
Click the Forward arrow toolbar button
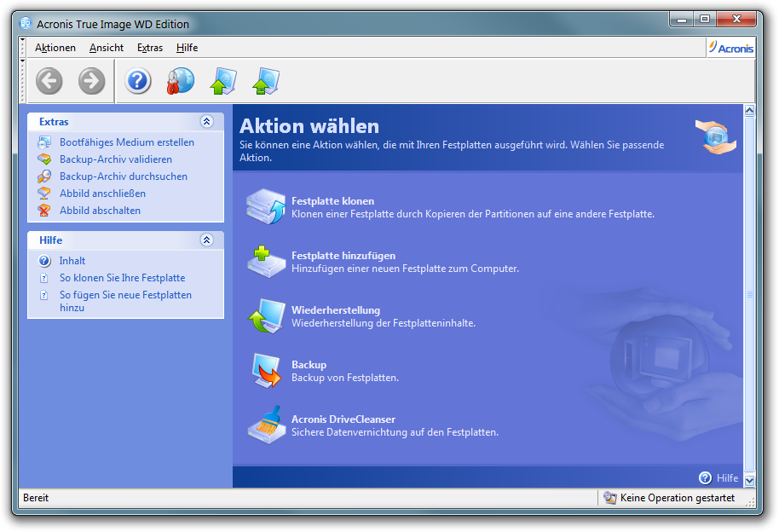pyautogui.click(x=92, y=80)
